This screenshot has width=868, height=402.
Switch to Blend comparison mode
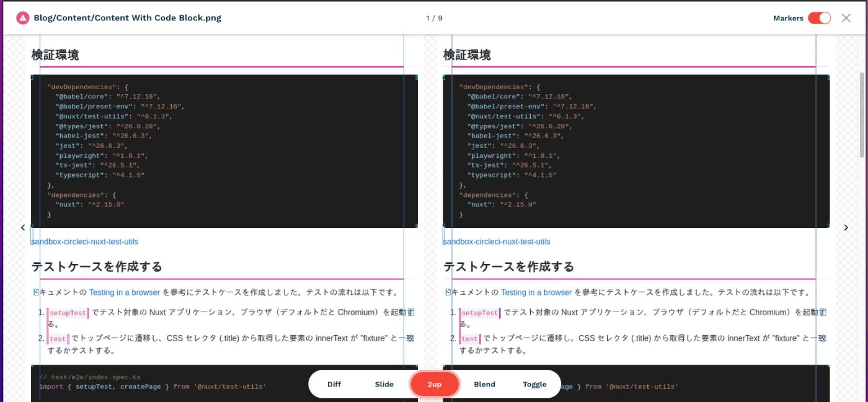484,384
